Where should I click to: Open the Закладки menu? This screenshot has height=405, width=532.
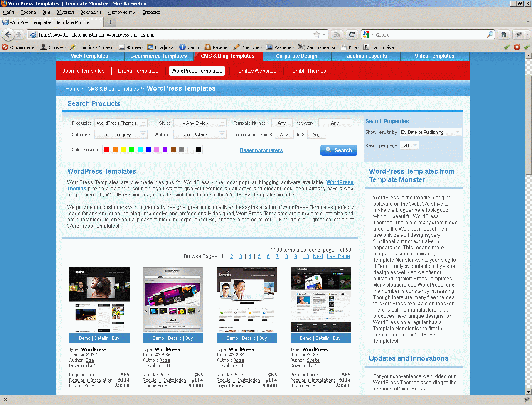click(x=91, y=12)
